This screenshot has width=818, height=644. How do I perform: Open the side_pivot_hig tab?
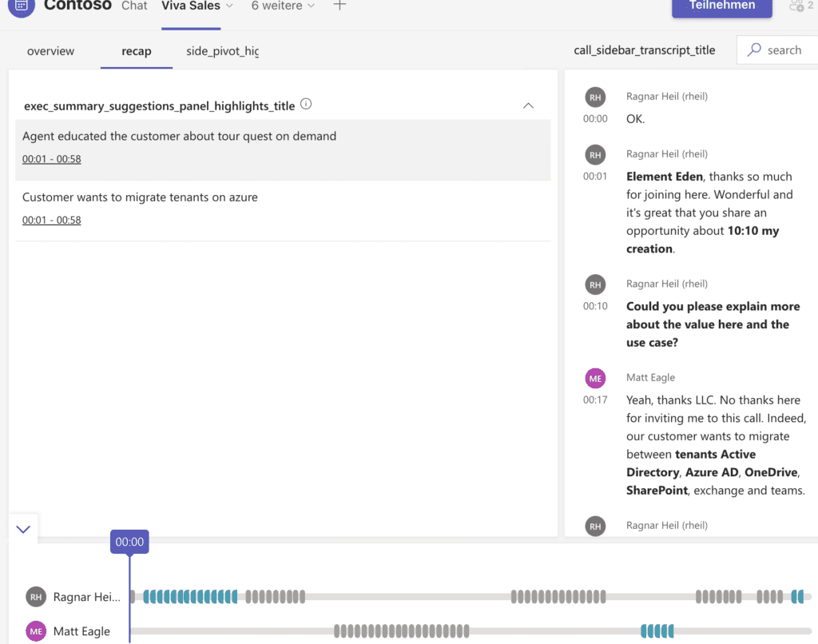[x=222, y=51]
